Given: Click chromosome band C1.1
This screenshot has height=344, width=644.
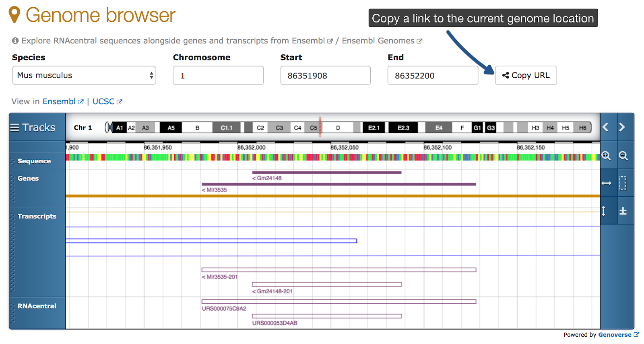Looking at the screenshot, I should coord(227,128).
